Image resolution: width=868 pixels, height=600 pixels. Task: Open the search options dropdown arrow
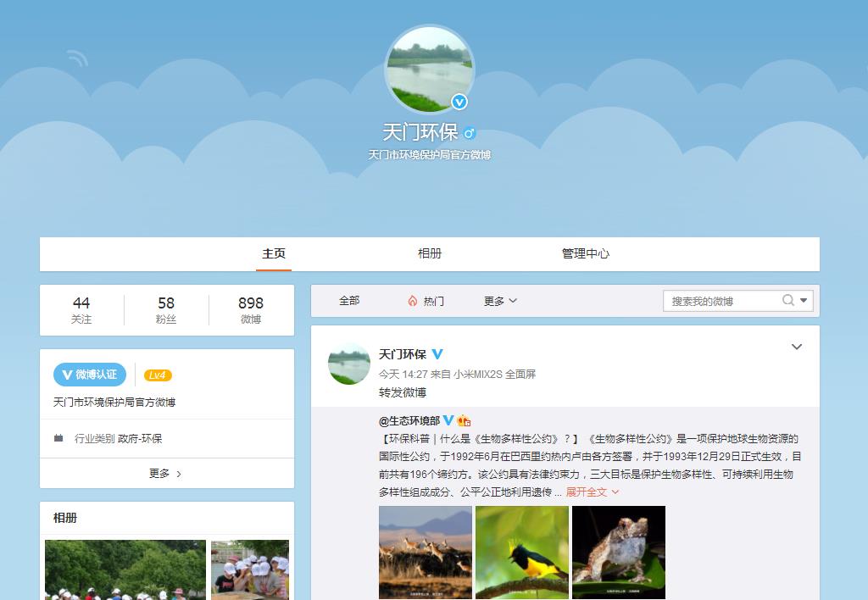click(804, 300)
